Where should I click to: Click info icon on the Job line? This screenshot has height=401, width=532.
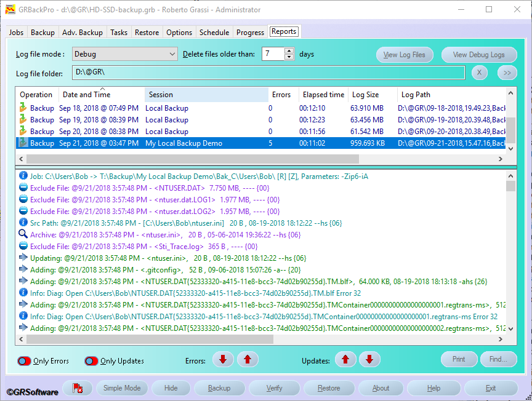23,175
